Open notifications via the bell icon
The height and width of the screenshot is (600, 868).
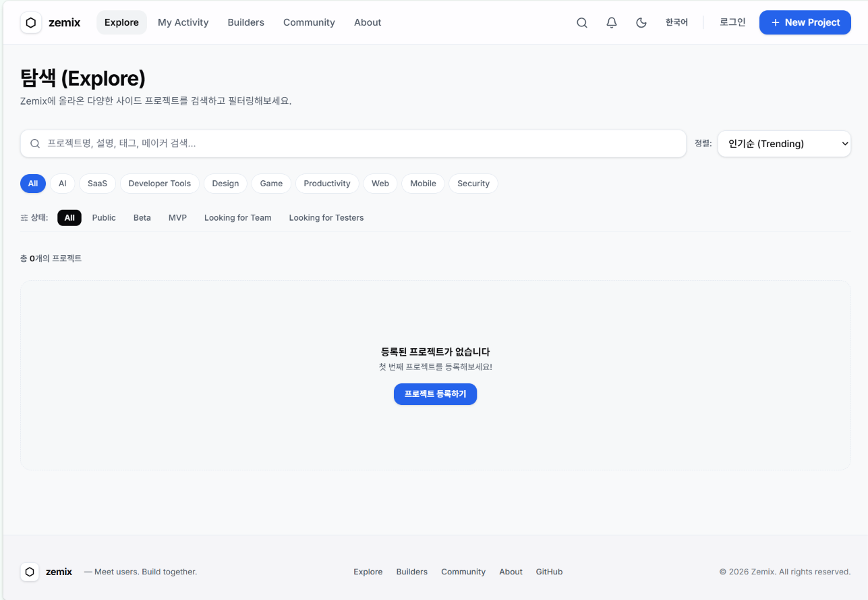click(x=612, y=22)
